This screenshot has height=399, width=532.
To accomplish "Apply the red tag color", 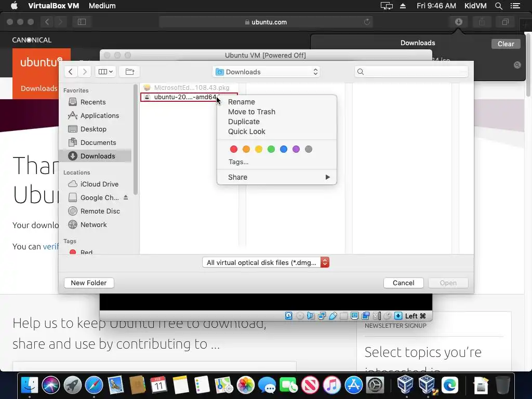I will pos(234,149).
